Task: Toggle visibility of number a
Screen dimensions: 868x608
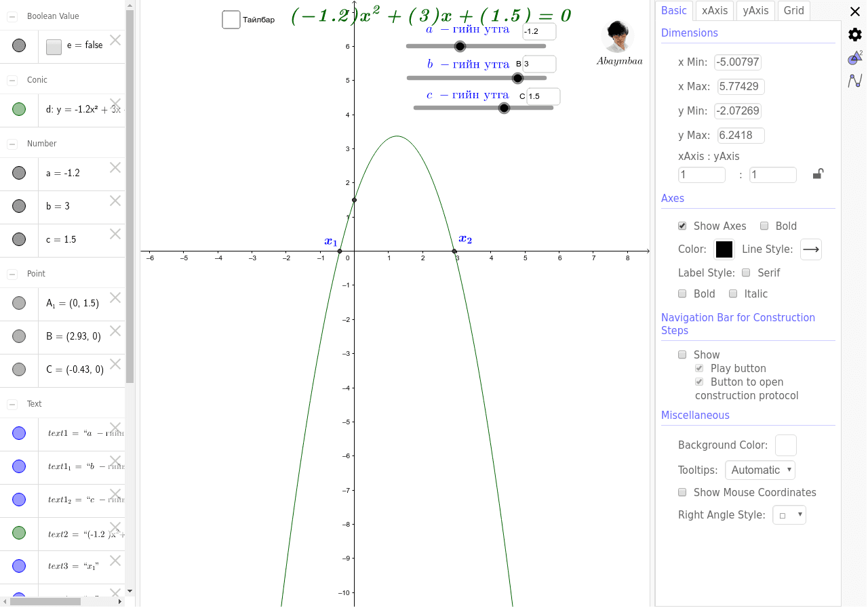Action: pos(19,173)
